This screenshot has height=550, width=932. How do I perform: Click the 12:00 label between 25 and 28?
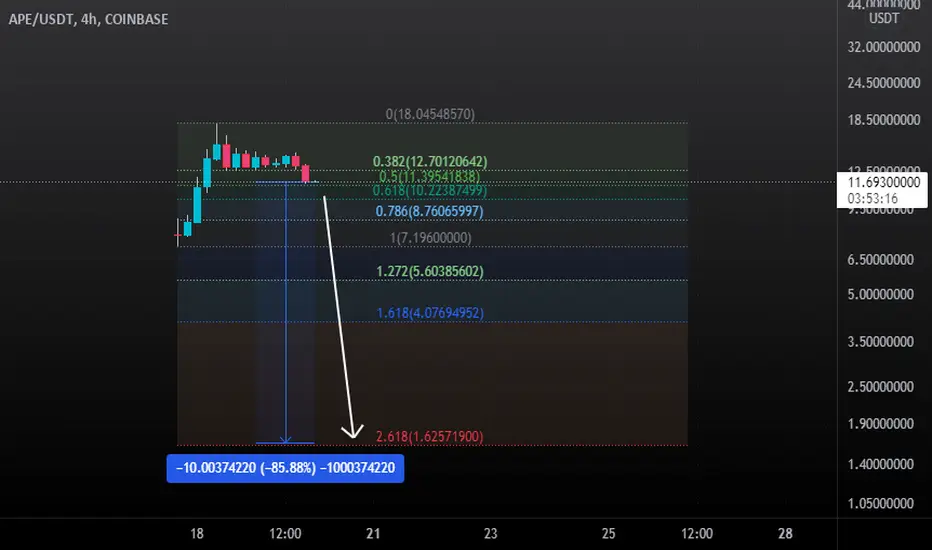tap(697, 533)
